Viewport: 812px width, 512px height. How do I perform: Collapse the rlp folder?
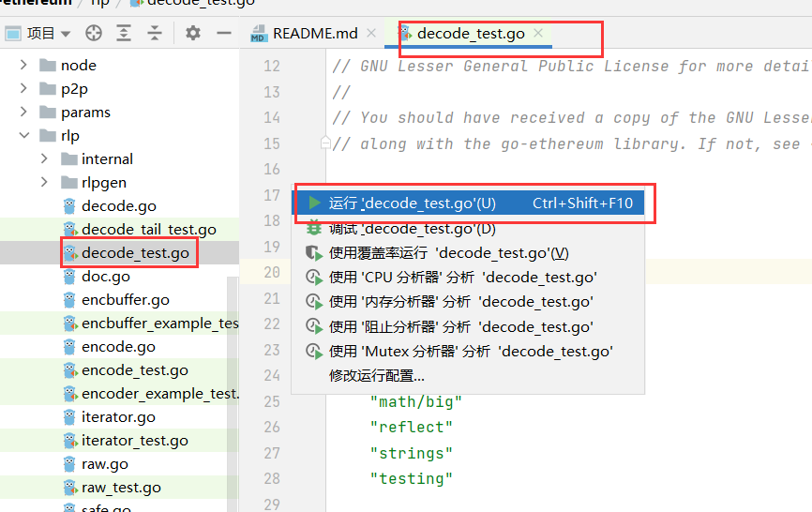pyautogui.click(x=23, y=136)
